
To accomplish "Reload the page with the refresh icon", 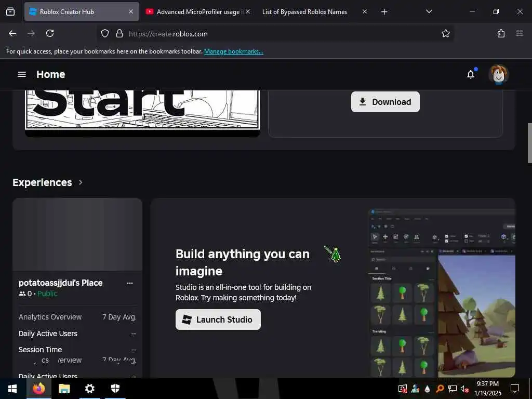I will coord(50,33).
